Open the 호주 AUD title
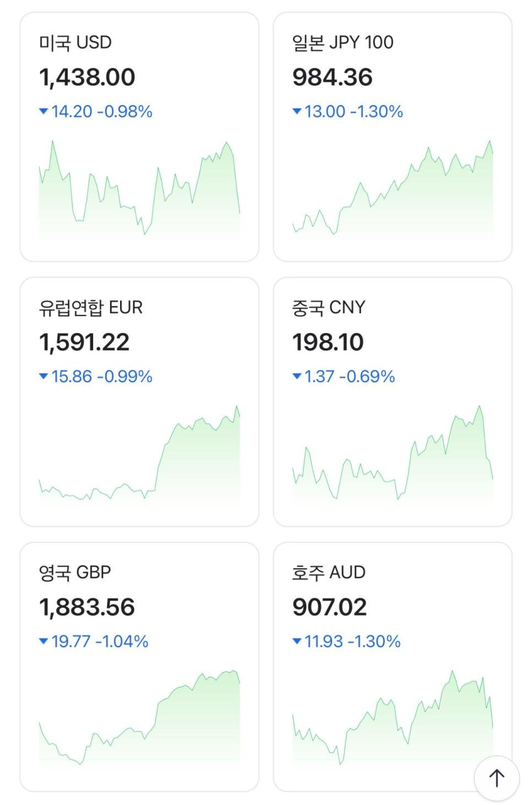This screenshot has width=532, height=805. pyautogui.click(x=329, y=573)
